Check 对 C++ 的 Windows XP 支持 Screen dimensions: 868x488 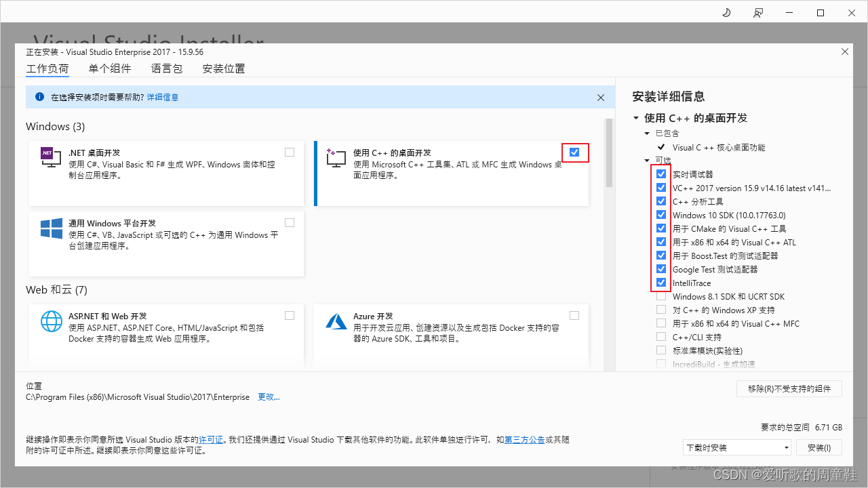click(661, 309)
